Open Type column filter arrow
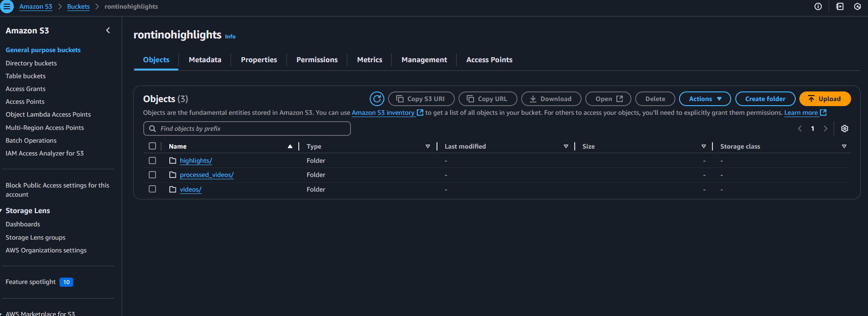Screen dimensions: 868x316 pos(428,146)
